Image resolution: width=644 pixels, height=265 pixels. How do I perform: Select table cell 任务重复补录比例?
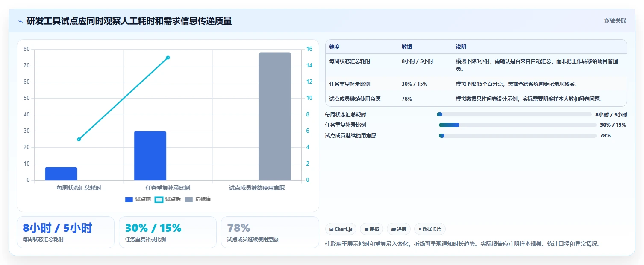350,84
